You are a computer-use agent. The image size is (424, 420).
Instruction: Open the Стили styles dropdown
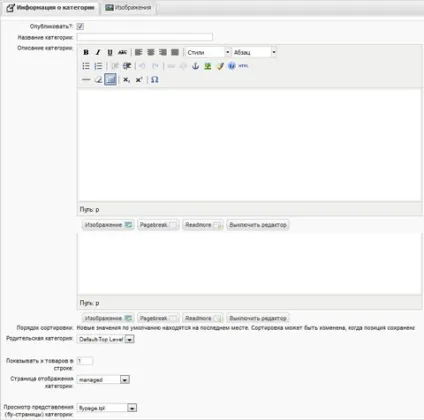click(208, 52)
